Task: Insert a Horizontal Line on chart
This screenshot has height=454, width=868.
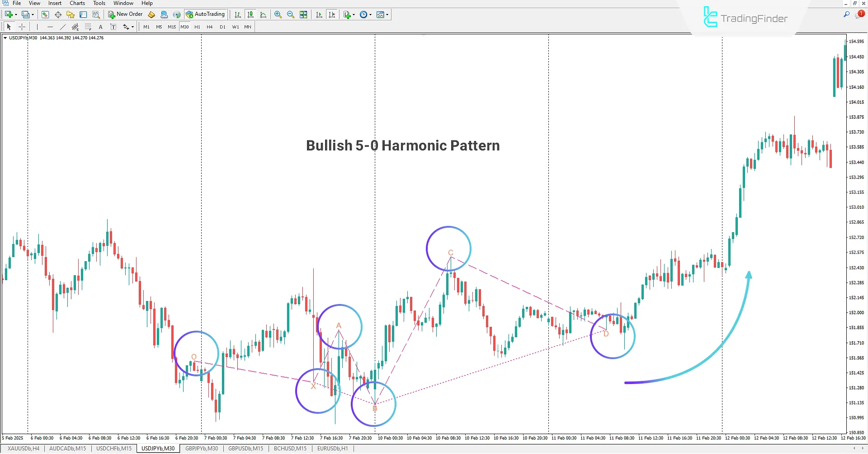Action: coord(50,27)
